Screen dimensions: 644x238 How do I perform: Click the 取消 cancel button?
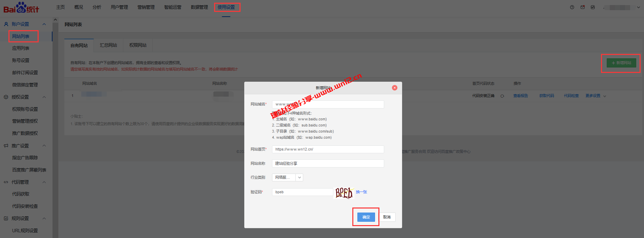[x=387, y=217]
